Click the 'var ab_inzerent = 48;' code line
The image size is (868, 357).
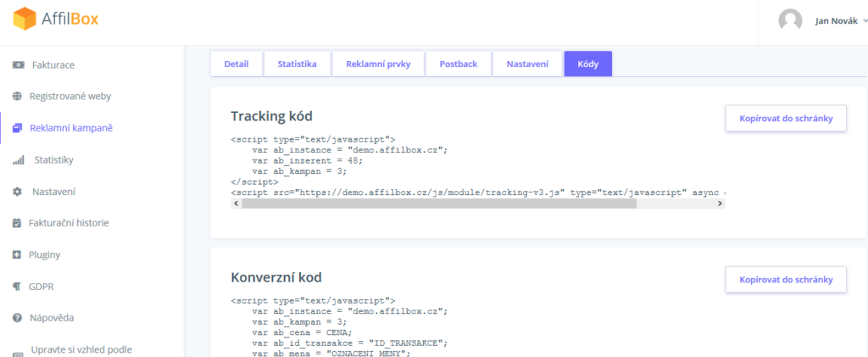click(307, 160)
